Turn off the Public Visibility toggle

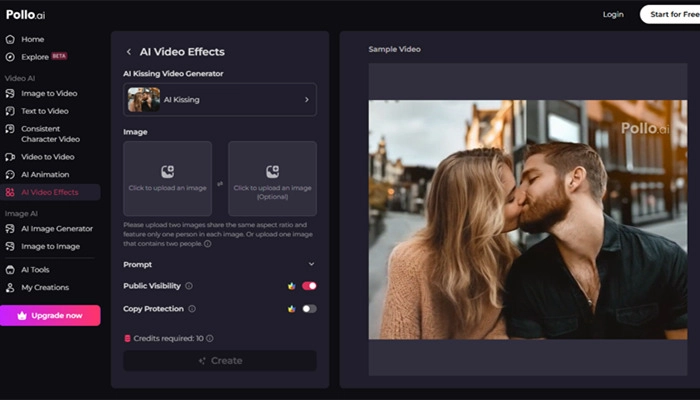309,286
